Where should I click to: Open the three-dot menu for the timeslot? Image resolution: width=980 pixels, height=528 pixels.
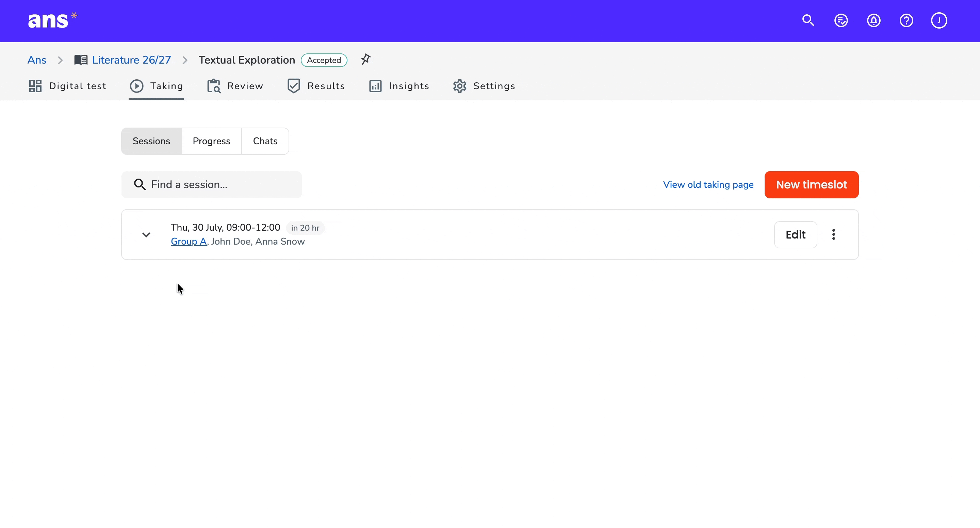click(834, 234)
